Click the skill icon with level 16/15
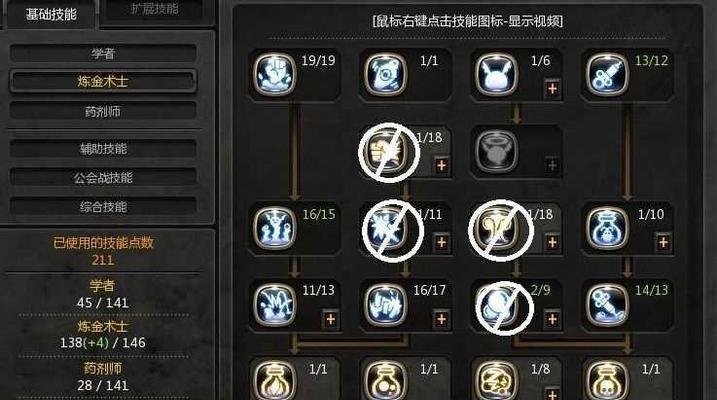This screenshot has height=400, width=717. (x=275, y=228)
